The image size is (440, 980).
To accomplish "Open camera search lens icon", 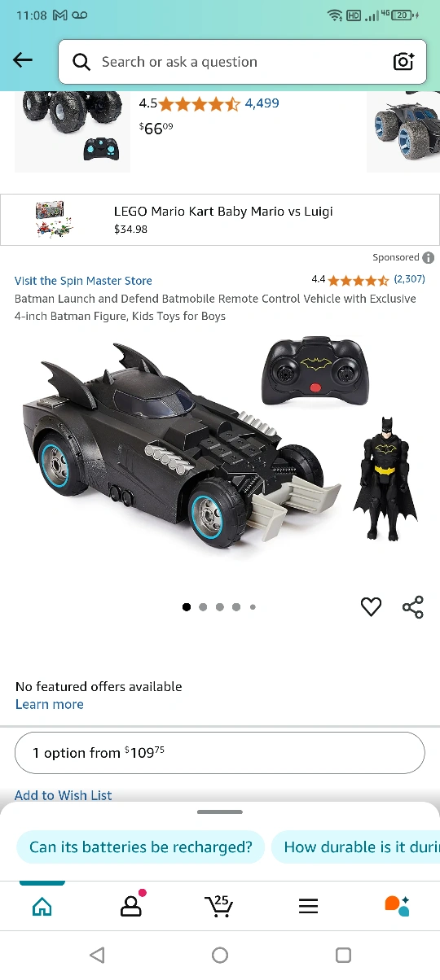I will tap(403, 62).
